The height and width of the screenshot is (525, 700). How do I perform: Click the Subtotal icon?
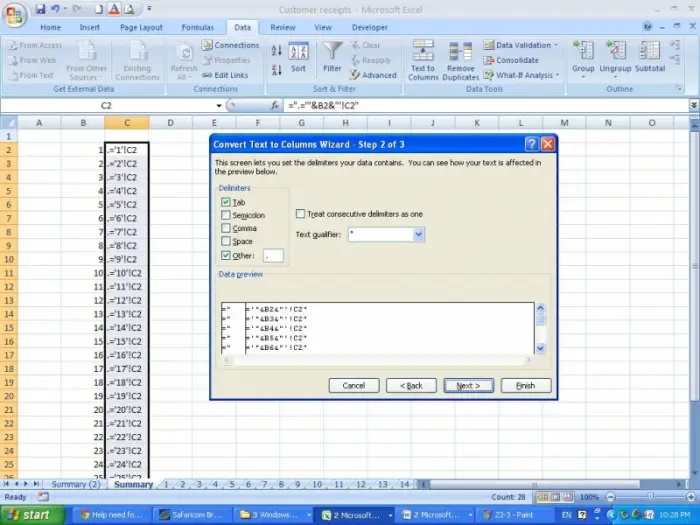(650, 57)
